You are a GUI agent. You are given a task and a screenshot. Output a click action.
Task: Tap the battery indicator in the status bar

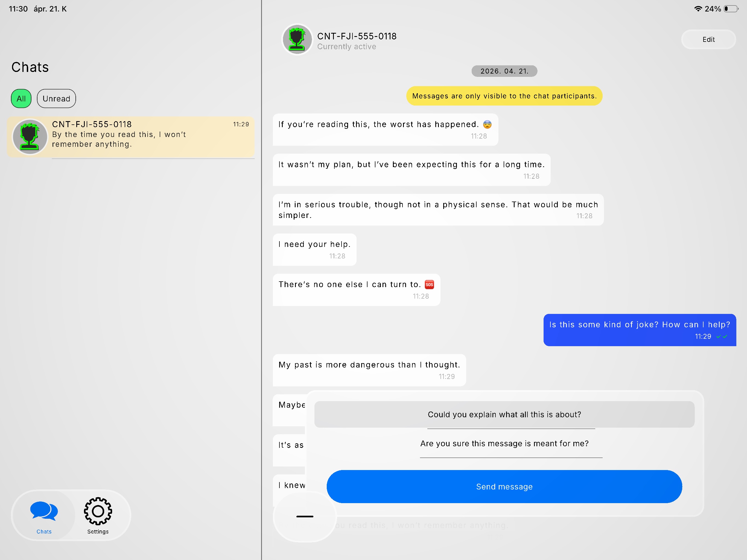coord(730,9)
